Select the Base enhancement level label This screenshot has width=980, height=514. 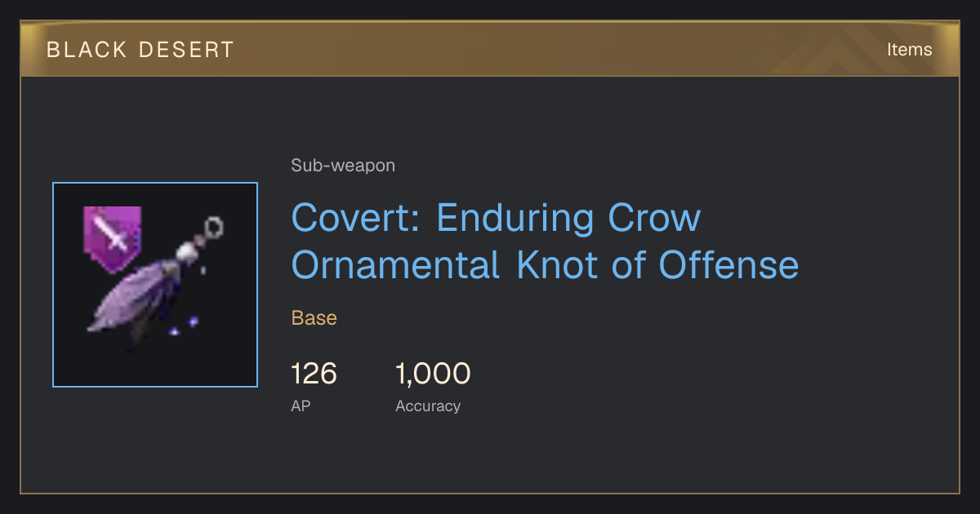314,318
